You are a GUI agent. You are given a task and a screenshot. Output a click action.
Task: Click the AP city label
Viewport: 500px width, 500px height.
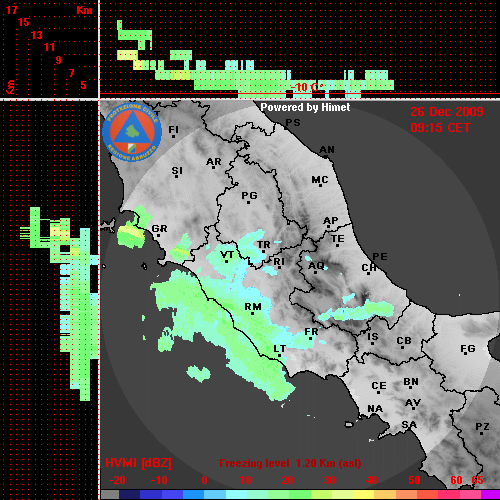[331, 221]
